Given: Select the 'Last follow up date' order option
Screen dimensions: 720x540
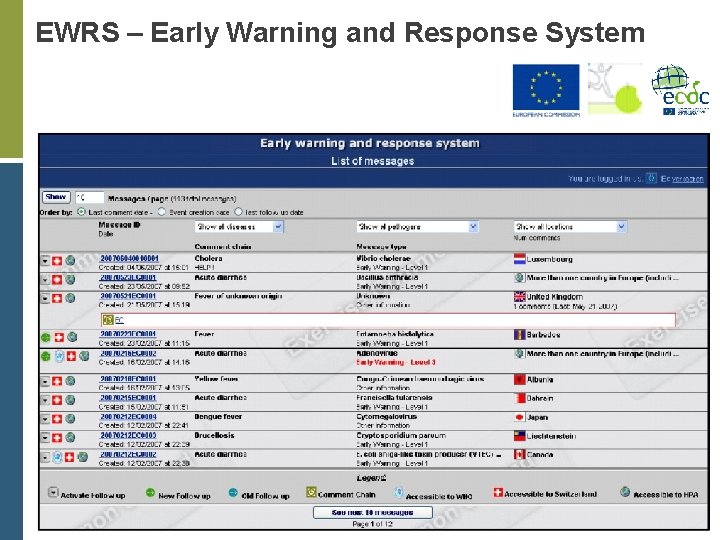Looking at the screenshot, I should [238, 212].
